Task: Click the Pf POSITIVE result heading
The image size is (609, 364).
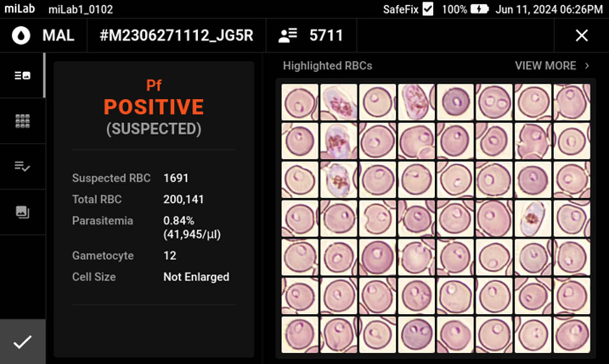Action: click(154, 107)
